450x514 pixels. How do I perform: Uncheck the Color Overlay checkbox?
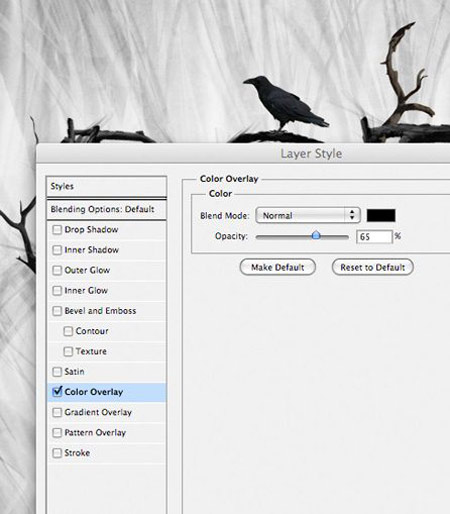[x=57, y=392]
